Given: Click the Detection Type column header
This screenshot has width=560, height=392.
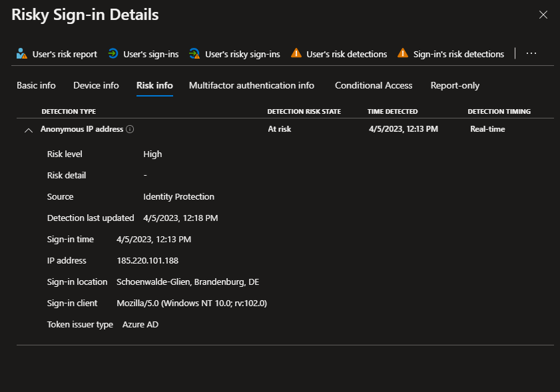Looking at the screenshot, I should pos(69,112).
